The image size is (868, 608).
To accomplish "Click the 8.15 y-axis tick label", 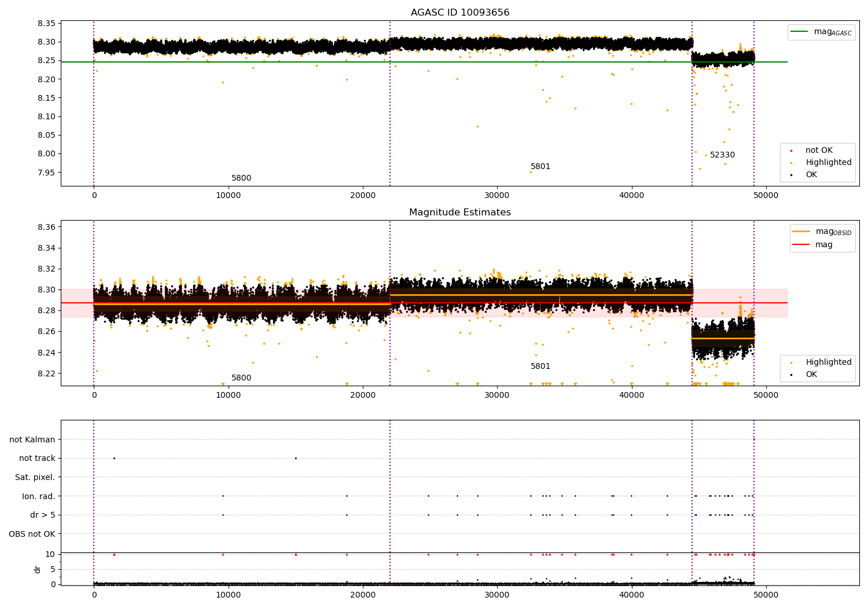I will click(46, 98).
